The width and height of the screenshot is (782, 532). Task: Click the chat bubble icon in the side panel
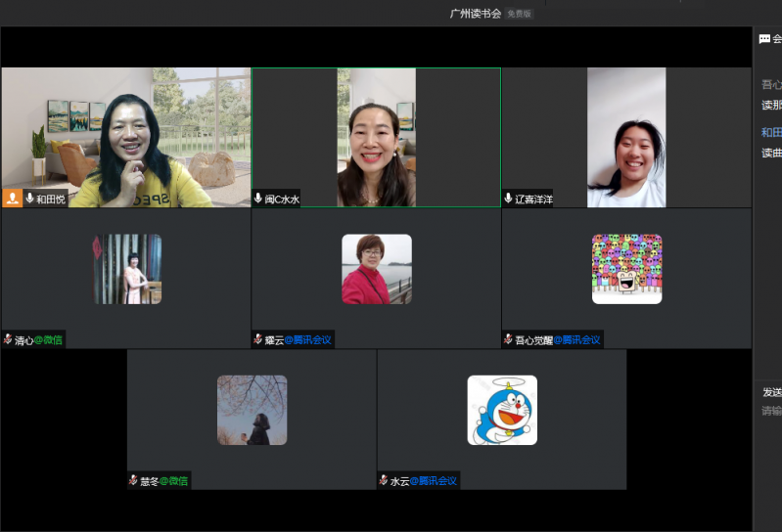[x=764, y=39]
